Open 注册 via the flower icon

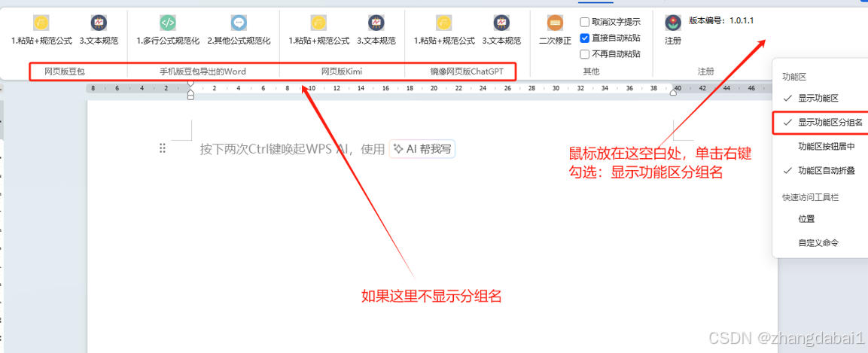[672, 23]
